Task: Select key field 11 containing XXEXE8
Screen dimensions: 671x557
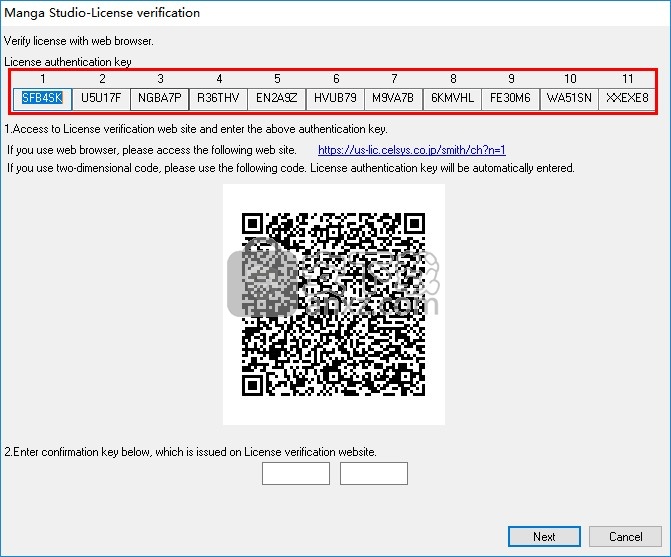Action: [627, 99]
